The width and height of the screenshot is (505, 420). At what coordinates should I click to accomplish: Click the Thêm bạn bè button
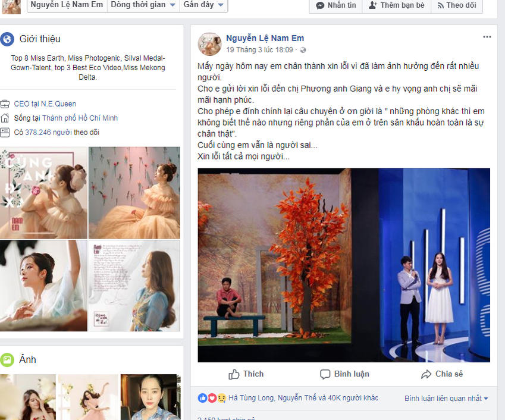click(x=397, y=5)
